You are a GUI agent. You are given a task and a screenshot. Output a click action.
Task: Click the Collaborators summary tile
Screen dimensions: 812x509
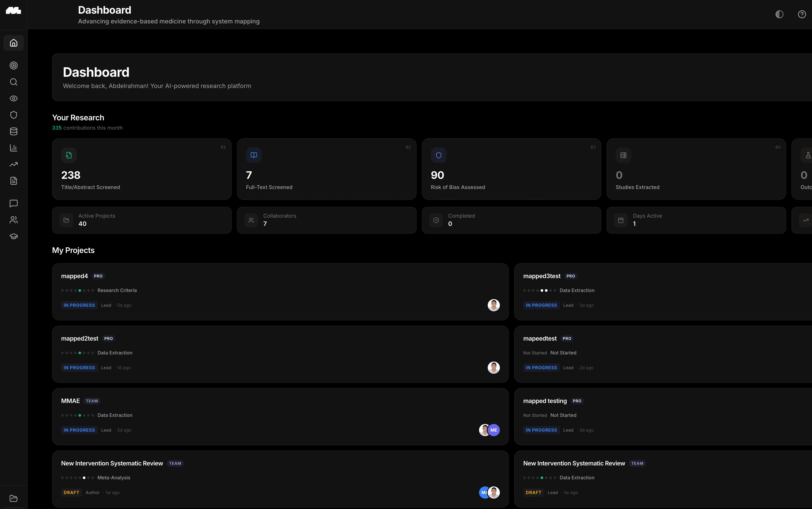coord(326,220)
